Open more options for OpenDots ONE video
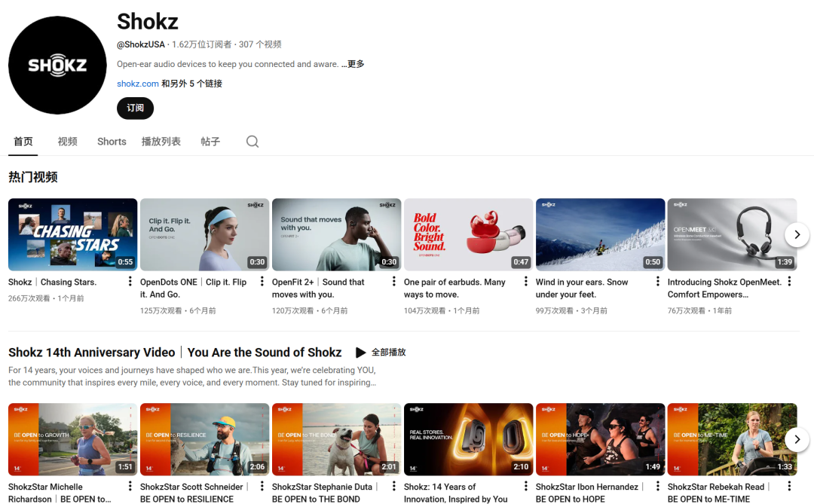This screenshot has height=504, width=814. coord(262,281)
